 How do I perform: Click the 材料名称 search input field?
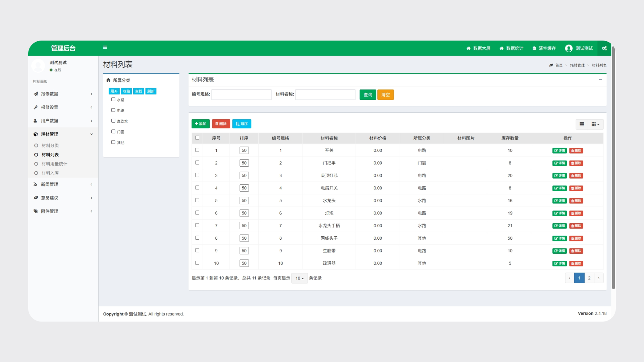(325, 95)
